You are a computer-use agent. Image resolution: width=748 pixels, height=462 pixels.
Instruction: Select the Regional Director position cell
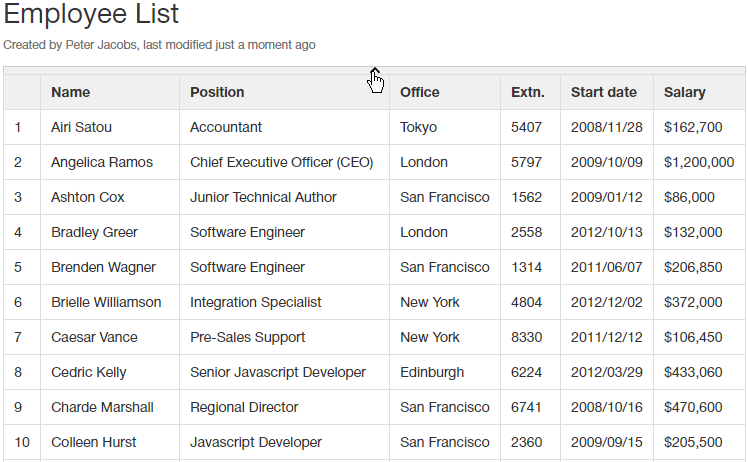[x=244, y=407]
